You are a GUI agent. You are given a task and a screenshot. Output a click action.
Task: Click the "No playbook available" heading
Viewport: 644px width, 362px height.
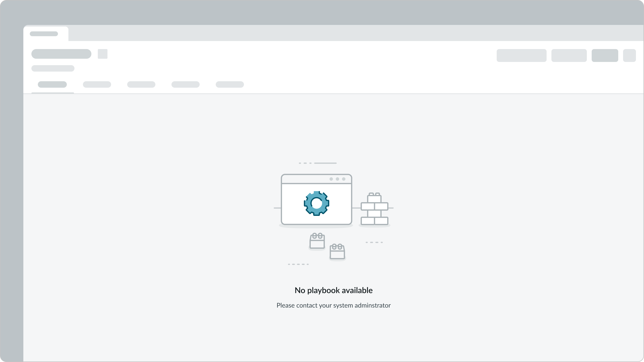pos(334,290)
